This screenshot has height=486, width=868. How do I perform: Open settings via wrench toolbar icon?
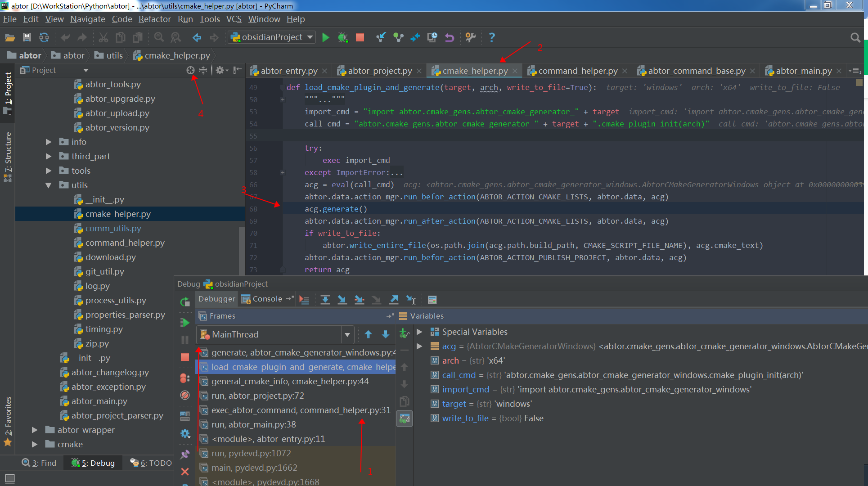point(471,37)
